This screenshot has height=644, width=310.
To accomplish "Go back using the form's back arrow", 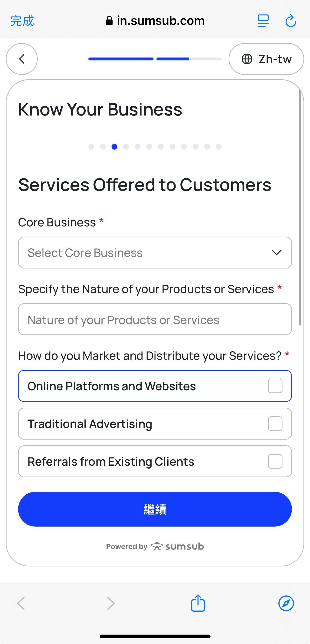I will click(22, 59).
